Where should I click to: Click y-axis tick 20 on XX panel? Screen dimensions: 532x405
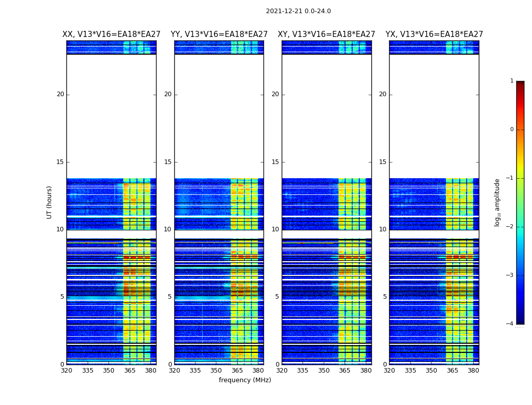tap(60, 94)
